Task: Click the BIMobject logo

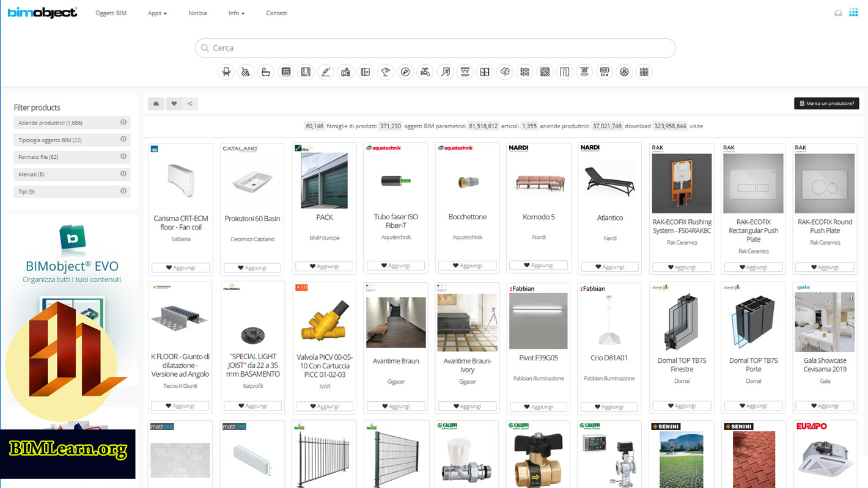Action: click(42, 12)
